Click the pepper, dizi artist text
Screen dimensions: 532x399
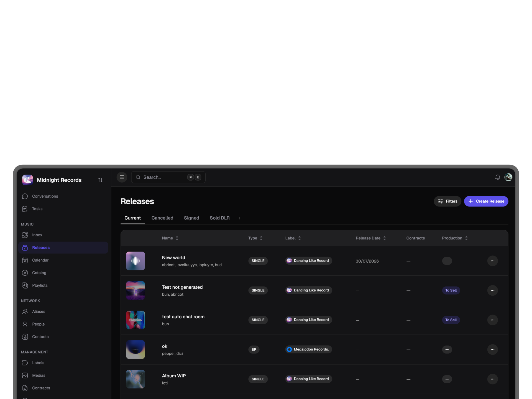coord(172,354)
